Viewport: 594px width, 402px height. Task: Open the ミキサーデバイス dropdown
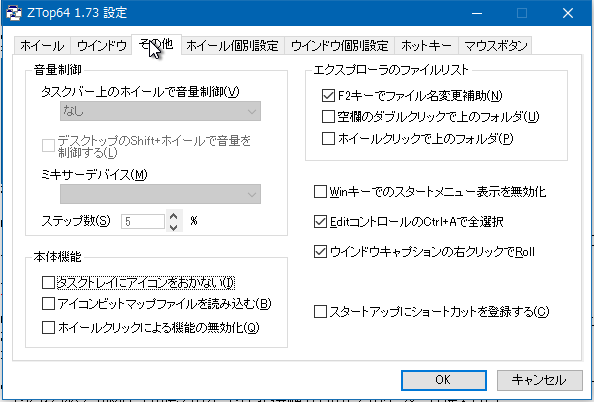[160, 194]
